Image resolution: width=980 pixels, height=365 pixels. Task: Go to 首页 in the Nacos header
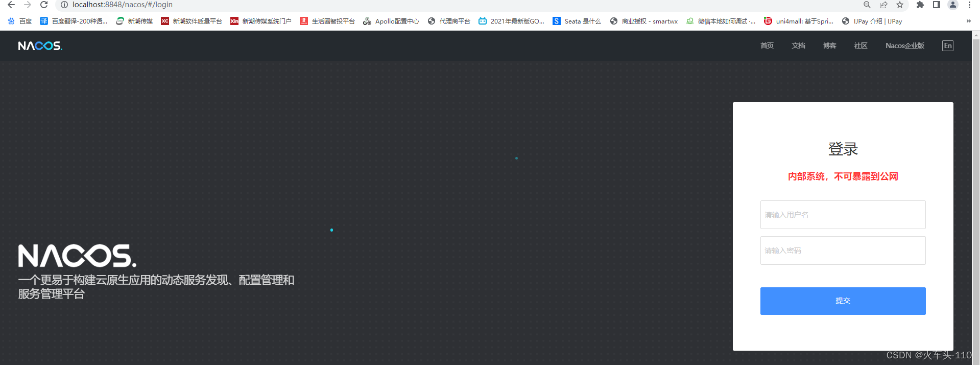[767, 45]
